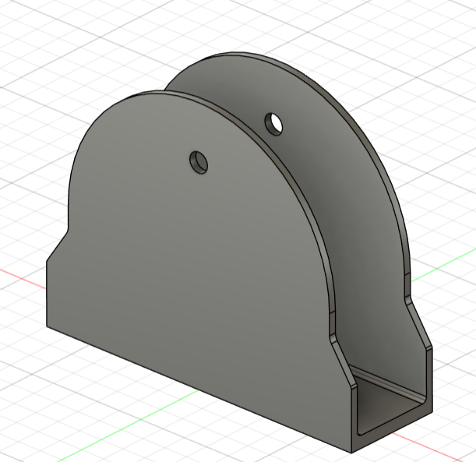Image resolution: width=476 pixels, height=462 pixels.
Task: Click the hole in the front plate
Action: (x=201, y=162)
